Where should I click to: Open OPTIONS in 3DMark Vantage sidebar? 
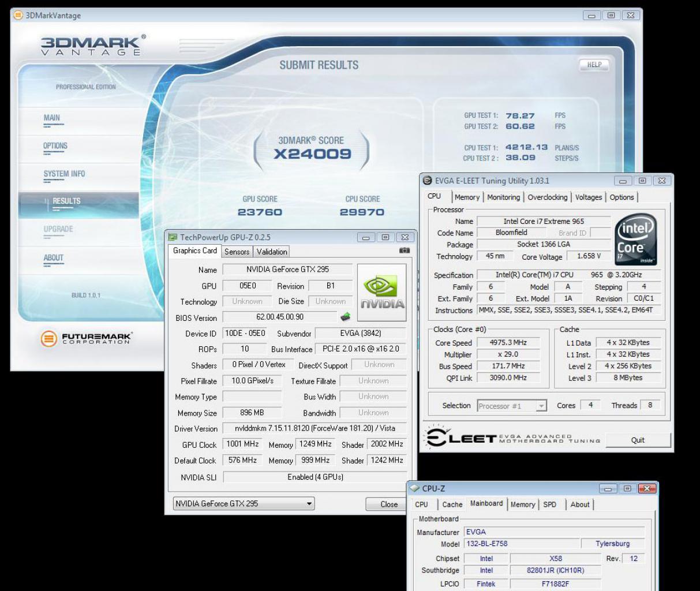pos(55,147)
